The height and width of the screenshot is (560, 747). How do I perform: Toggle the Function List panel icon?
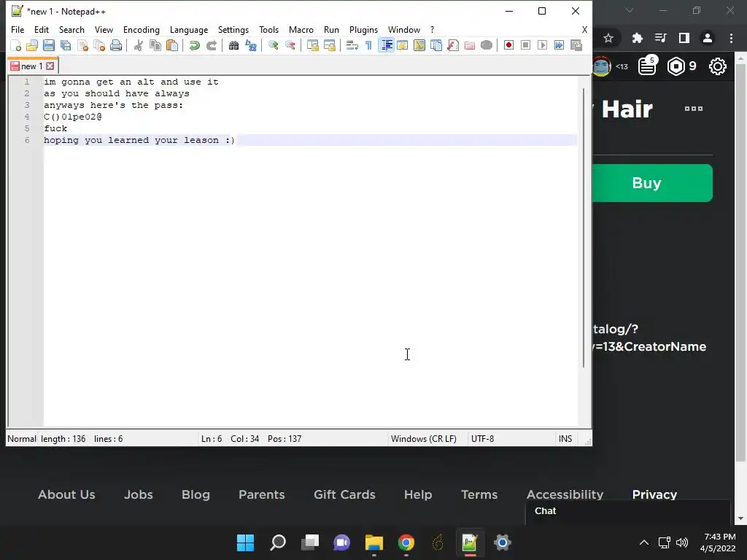[x=452, y=45]
